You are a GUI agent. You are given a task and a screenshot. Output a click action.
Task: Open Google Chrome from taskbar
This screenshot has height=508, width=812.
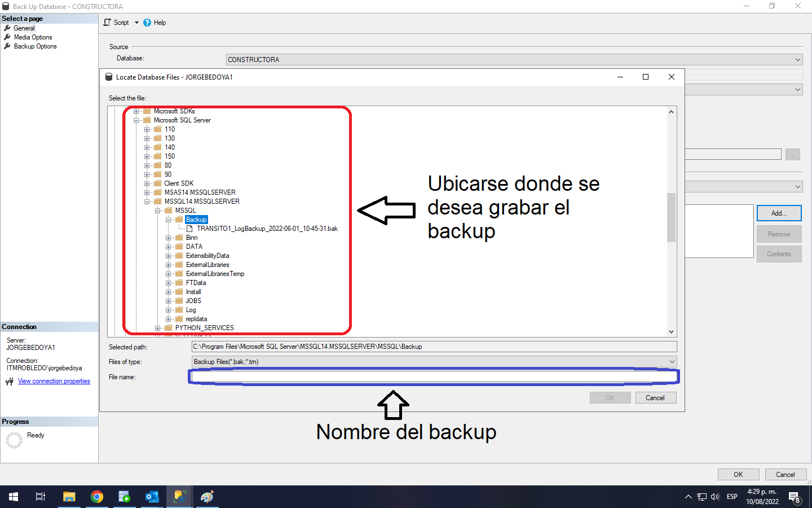click(97, 497)
